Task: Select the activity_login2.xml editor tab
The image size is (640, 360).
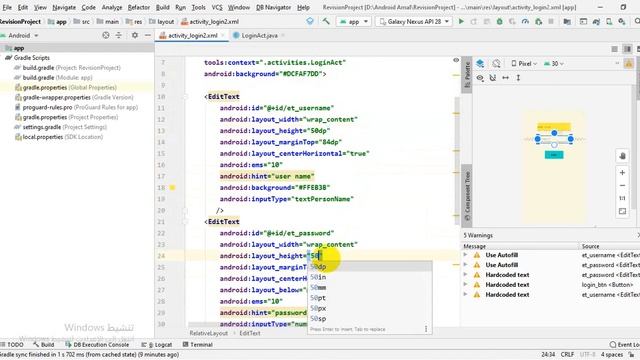Action: point(192,36)
